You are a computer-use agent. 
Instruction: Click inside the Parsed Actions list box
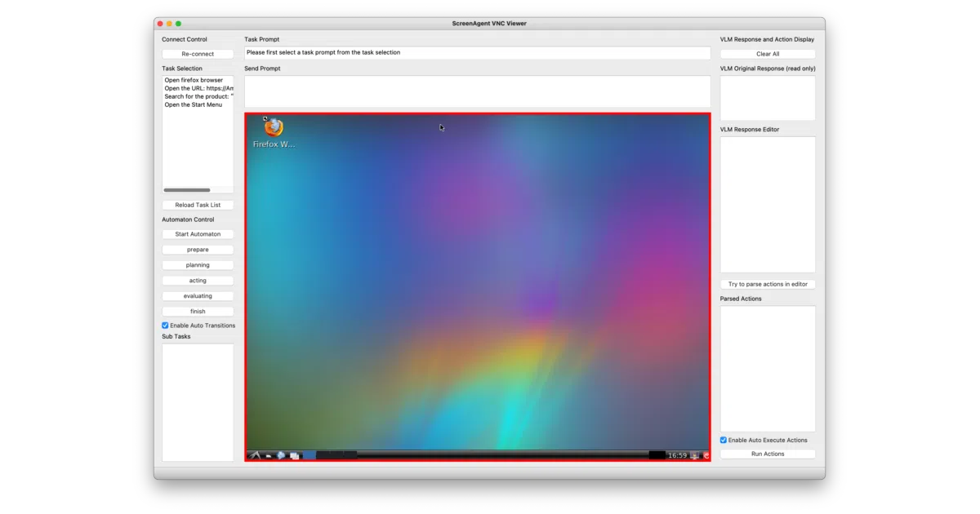768,369
